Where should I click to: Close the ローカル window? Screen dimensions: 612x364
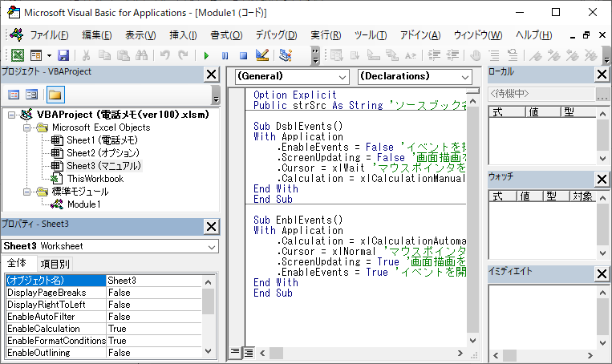tap(602, 74)
